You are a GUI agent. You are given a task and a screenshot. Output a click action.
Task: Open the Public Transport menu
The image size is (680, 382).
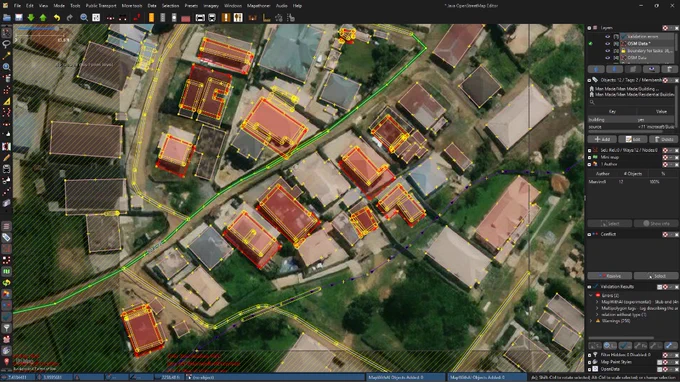(x=101, y=6)
